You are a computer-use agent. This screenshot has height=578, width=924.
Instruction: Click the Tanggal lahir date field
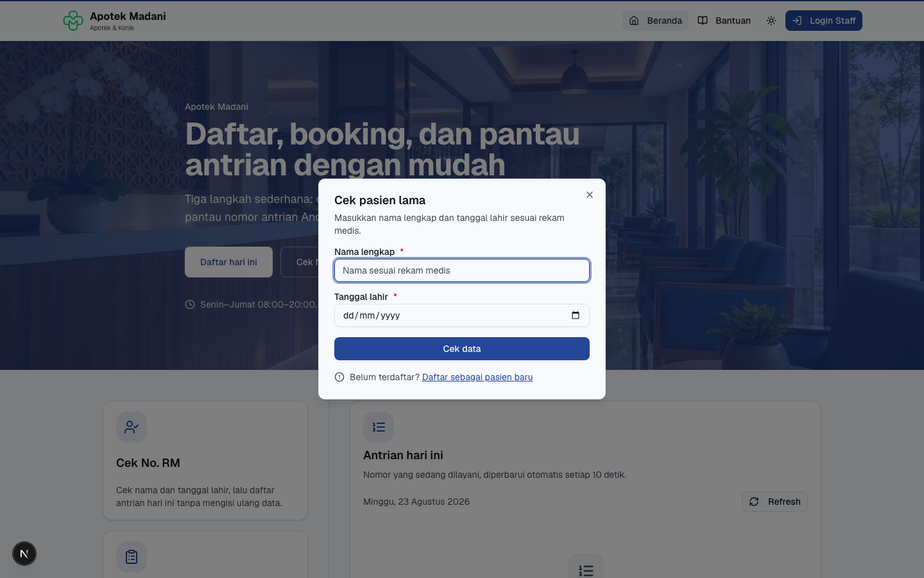[x=462, y=315]
